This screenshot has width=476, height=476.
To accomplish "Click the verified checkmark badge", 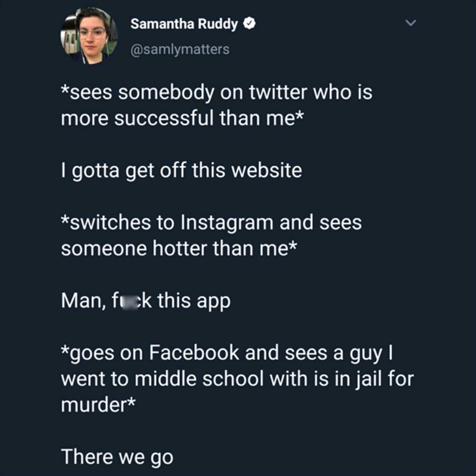I will (249, 23).
